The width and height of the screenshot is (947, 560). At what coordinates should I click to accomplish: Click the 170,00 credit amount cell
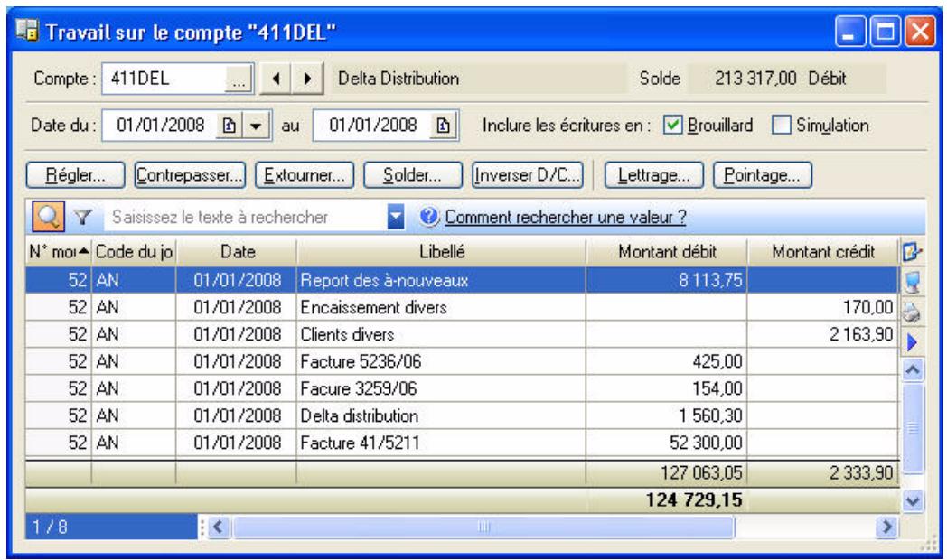(x=822, y=307)
